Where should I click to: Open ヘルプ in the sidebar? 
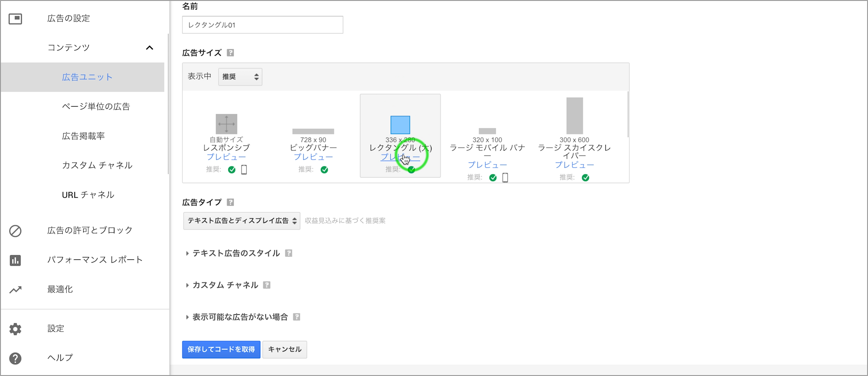(x=60, y=358)
